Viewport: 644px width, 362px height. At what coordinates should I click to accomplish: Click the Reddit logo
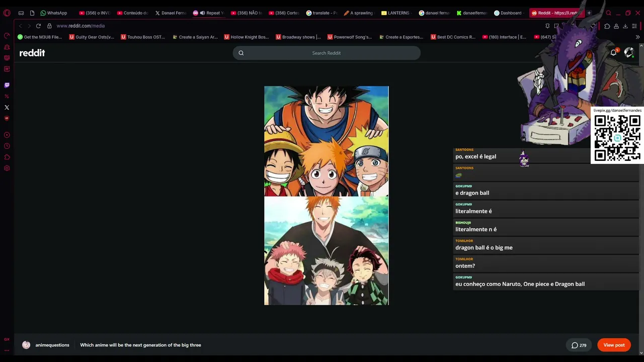point(32,53)
